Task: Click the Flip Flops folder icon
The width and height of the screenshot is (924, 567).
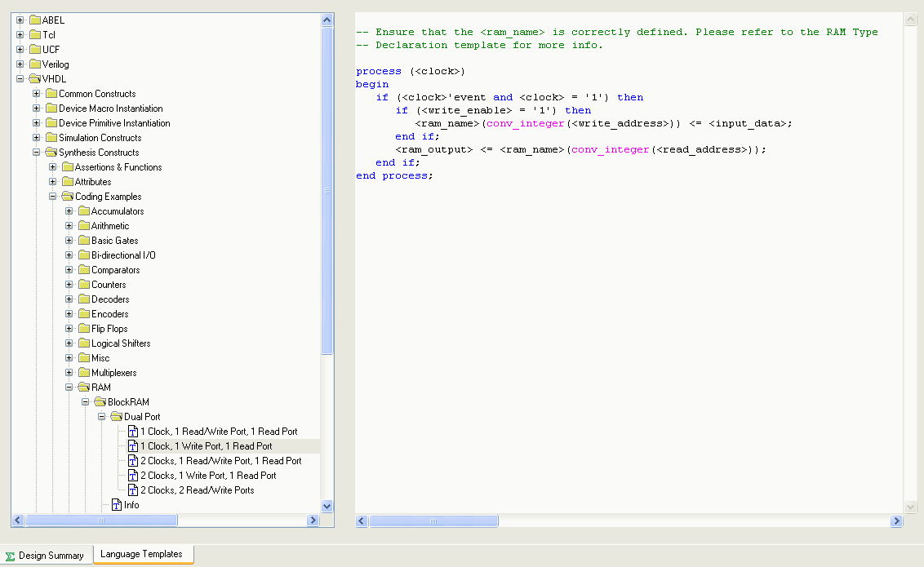Action: click(84, 329)
